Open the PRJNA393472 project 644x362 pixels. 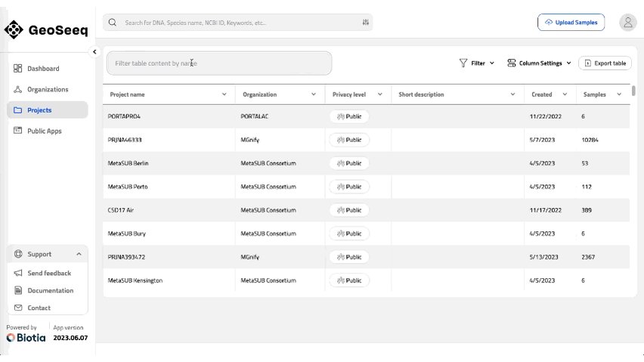[x=126, y=257]
